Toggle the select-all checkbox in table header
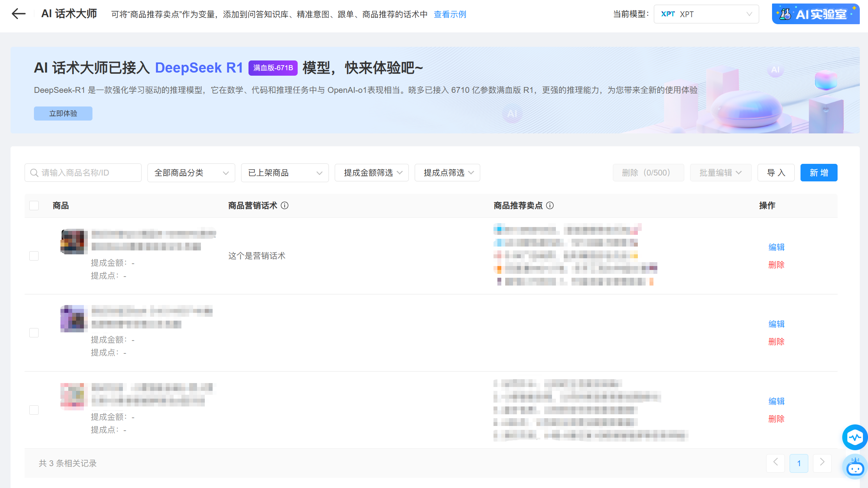Viewport: 868px width, 488px height. click(x=34, y=206)
